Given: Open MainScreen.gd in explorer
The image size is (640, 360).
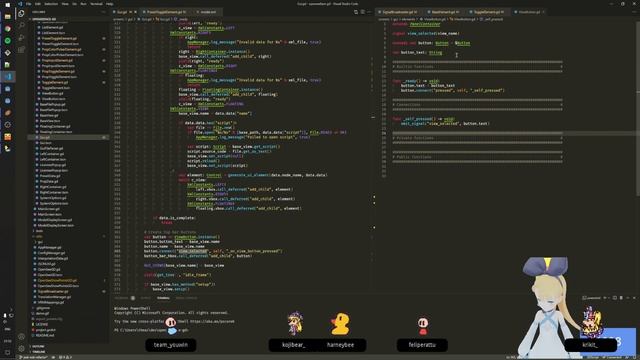Looking at the screenshot, I should click(x=49, y=209).
